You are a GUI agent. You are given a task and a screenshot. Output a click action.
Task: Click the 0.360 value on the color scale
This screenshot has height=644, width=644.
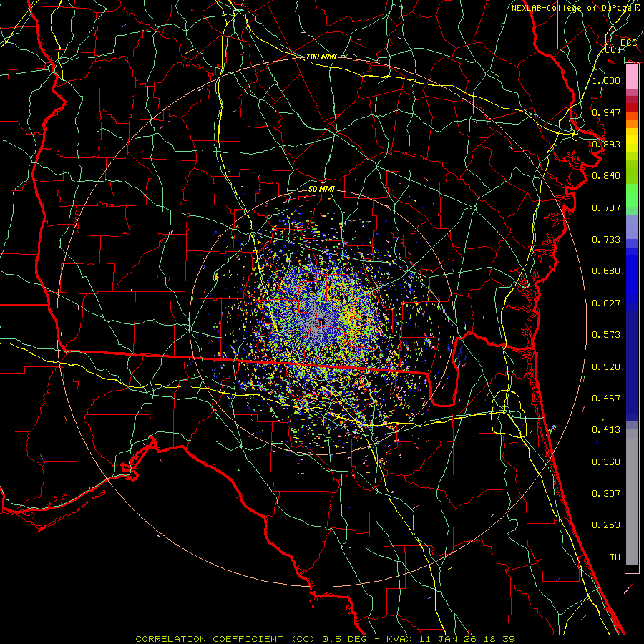coord(606,462)
